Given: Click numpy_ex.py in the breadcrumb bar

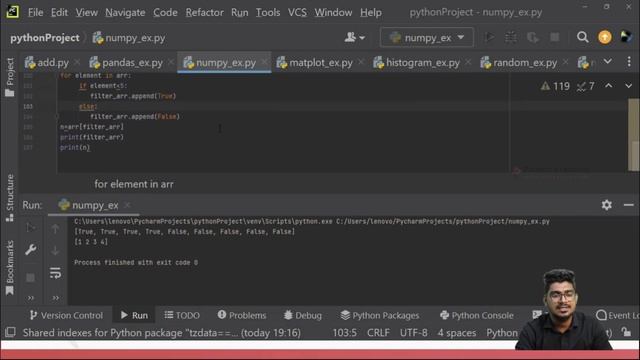Looking at the screenshot, I should (129, 38).
